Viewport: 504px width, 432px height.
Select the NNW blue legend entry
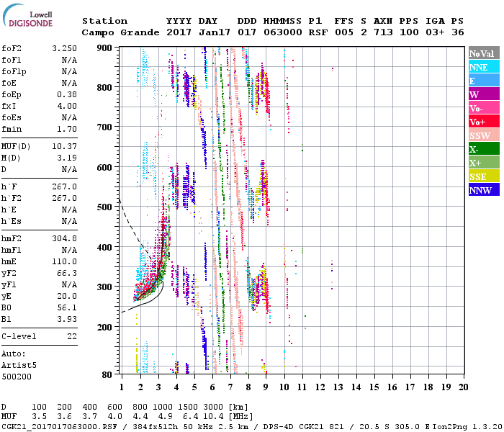click(x=483, y=190)
